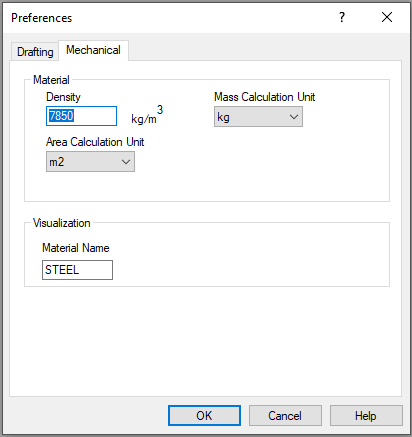Click the chevron arrow on the m2 combo box
The height and width of the screenshot is (437, 412).
(126, 162)
